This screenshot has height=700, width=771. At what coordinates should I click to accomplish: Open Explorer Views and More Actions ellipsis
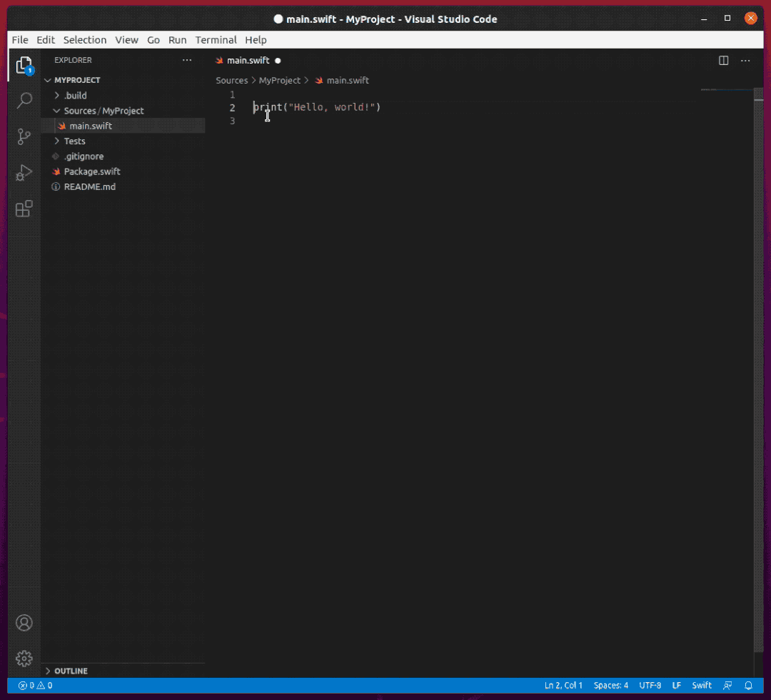pyautogui.click(x=187, y=60)
